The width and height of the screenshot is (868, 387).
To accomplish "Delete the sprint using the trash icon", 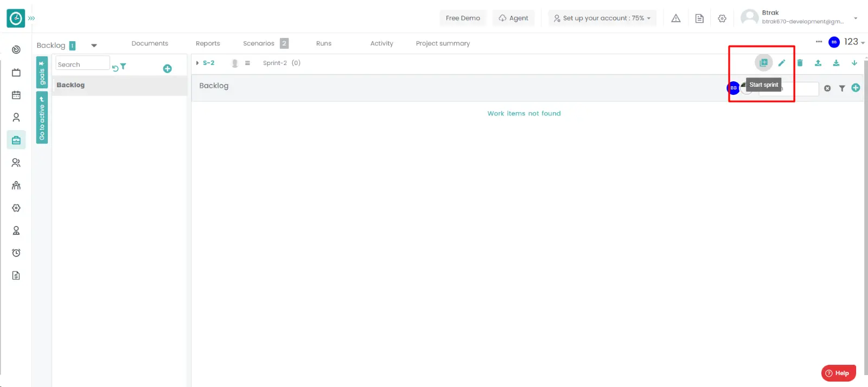I will click(800, 63).
